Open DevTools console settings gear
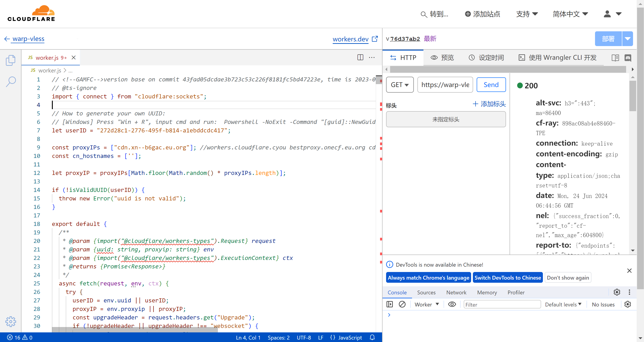This screenshot has width=644, height=342. click(628, 304)
